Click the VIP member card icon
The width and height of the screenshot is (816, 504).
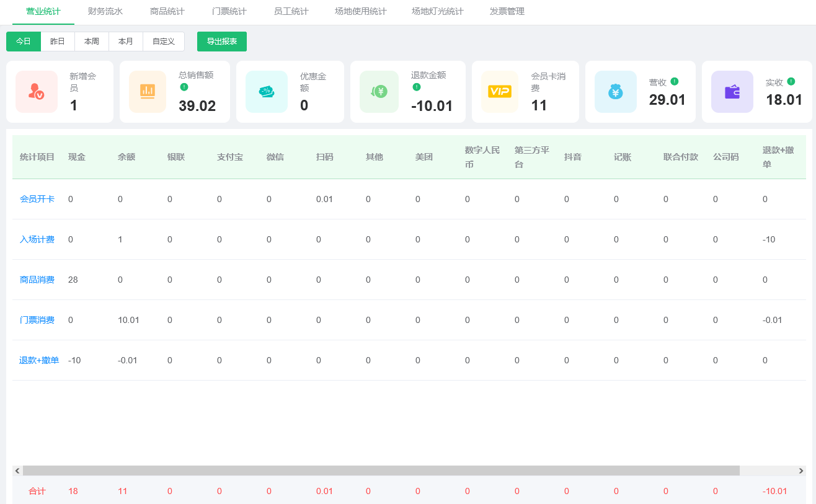pos(499,92)
